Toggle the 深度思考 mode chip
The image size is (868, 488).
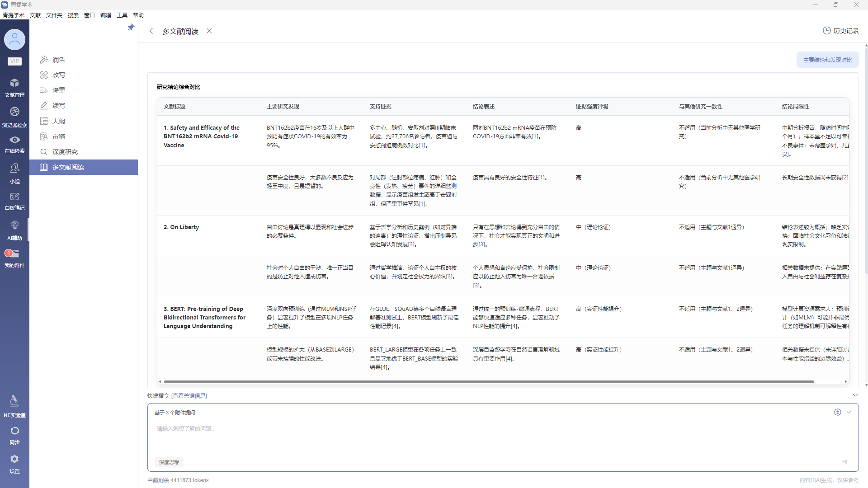tap(169, 462)
